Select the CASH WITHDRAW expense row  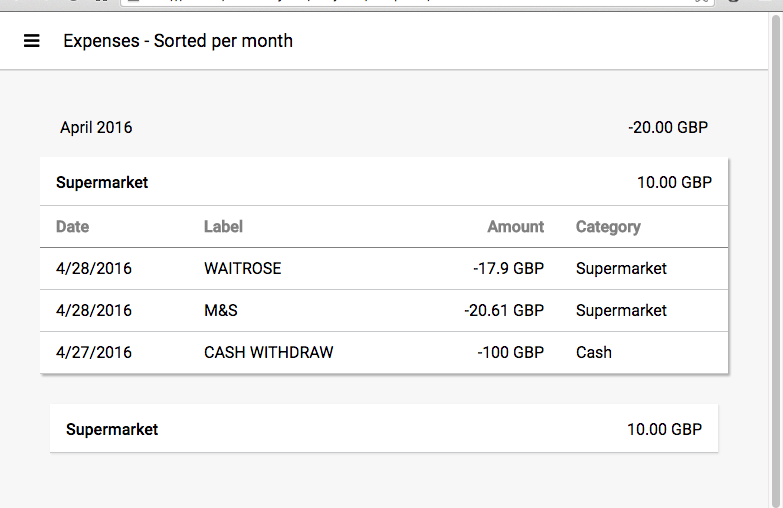384,353
